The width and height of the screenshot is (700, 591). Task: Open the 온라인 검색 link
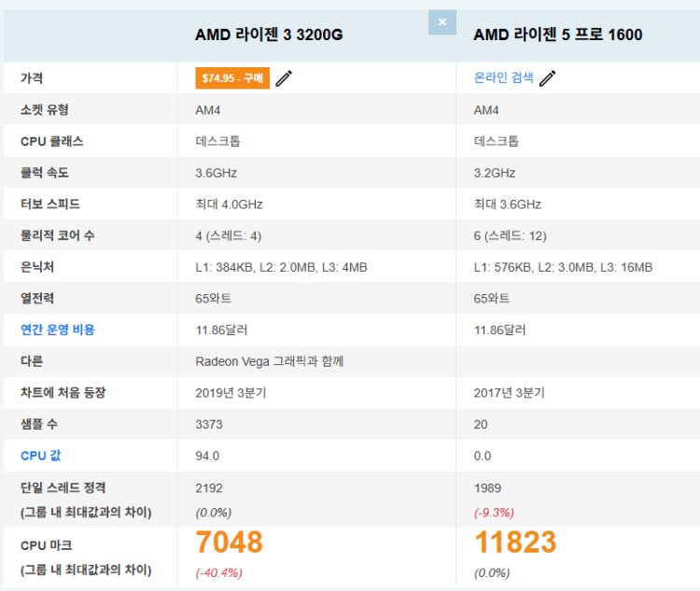pyautogui.click(x=504, y=77)
